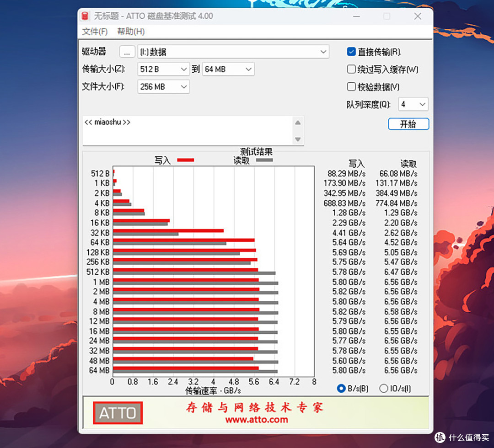Screen dimensions: 494x448
Task: Click the 64 MB row label in chart
Action: [99, 371]
